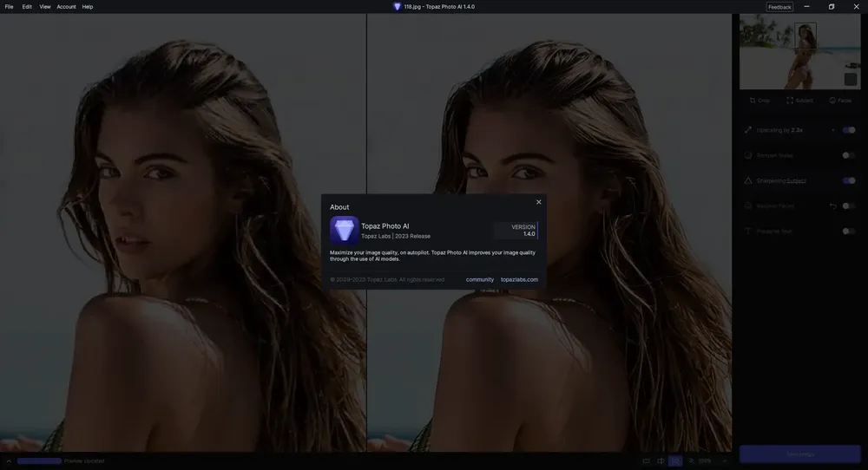Click the Crop tool icon
Viewport: 868px width, 470px height.
(x=753, y=101)
